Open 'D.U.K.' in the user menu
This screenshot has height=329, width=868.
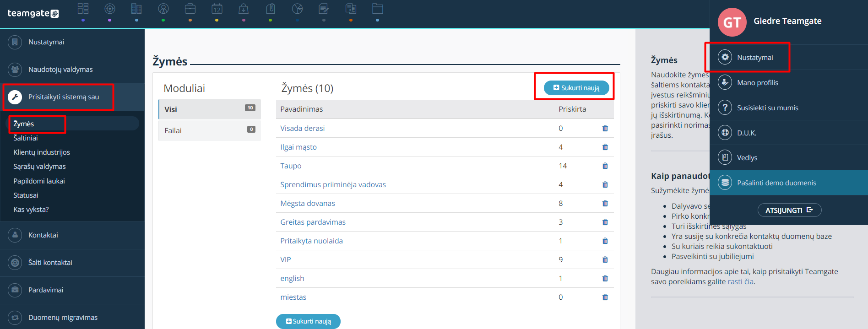tap(789, 133)
